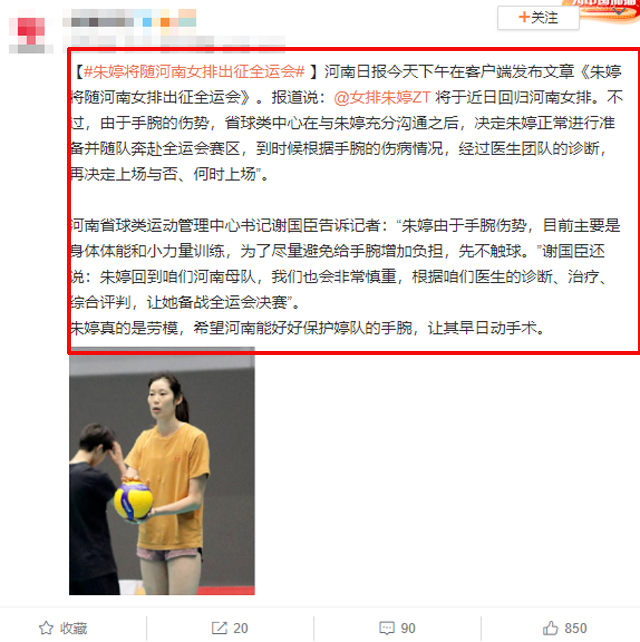Click the thumbs-up like icon
Image resolution: width=640 pixels, height=642 pixels.
click(550, 628)
